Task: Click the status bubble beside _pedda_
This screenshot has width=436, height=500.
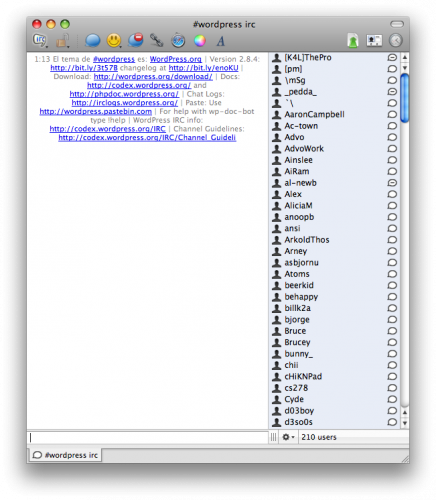Action: pyautogui.click(x=392, y=92)
